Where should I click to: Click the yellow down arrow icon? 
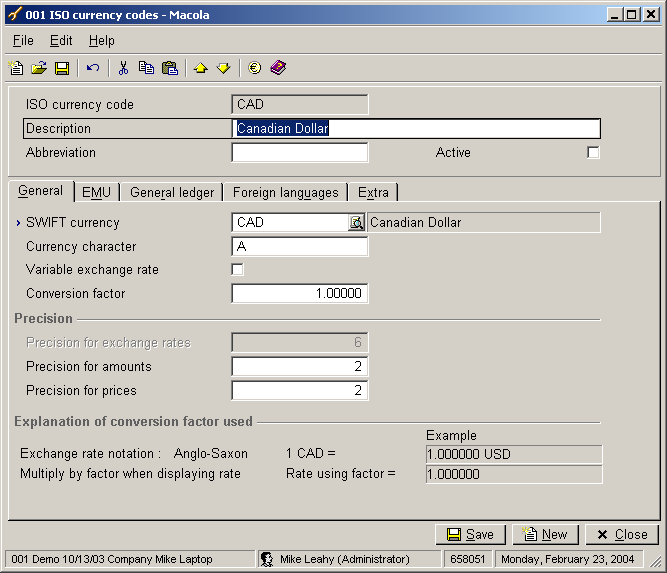(x=224, y=68)
